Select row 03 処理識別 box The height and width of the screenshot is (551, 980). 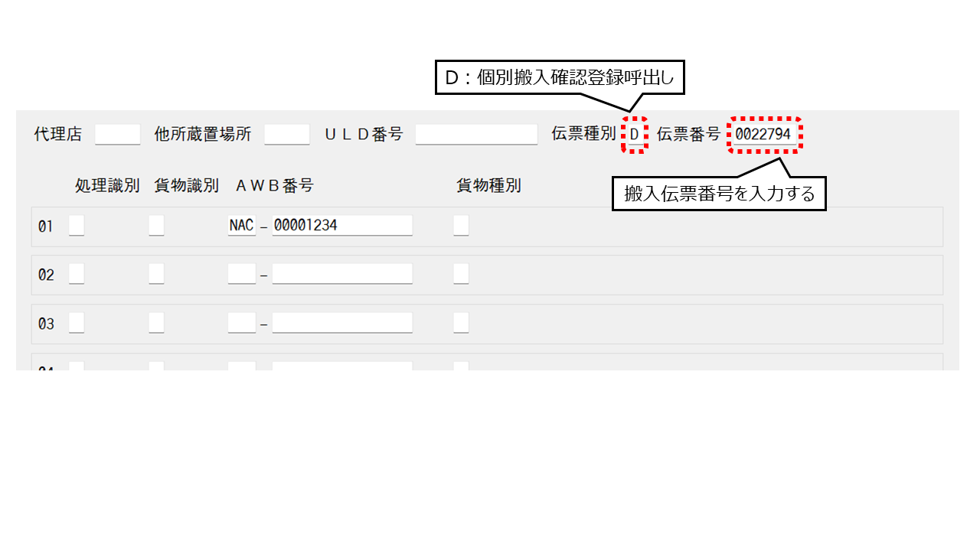tap(77, 324)
